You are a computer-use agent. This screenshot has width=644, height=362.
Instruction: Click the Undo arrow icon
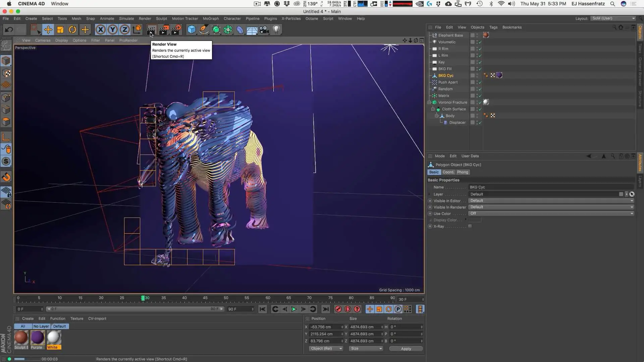pos(9,29)
